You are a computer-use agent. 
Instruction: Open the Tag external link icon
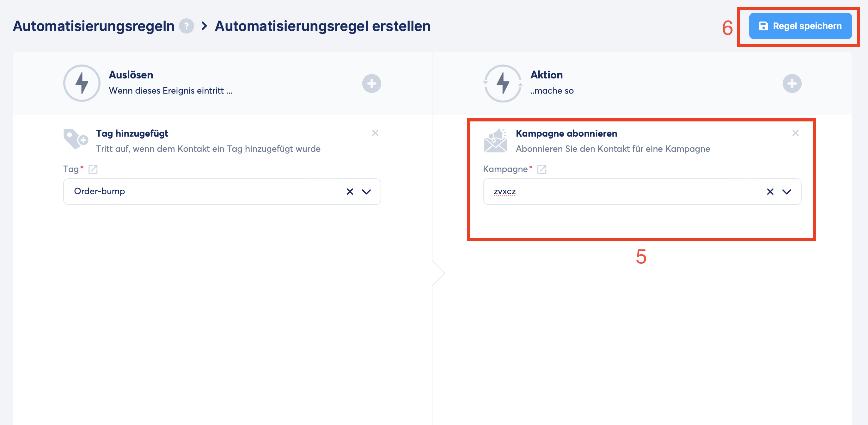(x=93, y=169)
